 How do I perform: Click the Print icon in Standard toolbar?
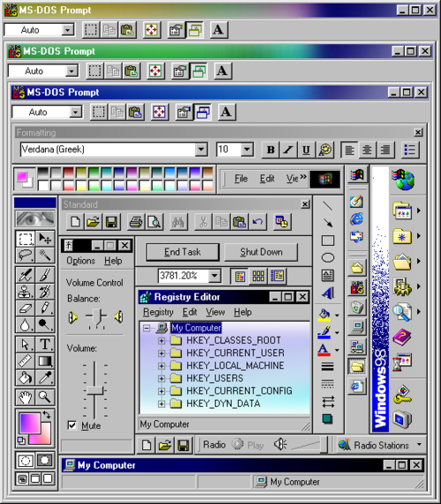[x=136, y=222]
